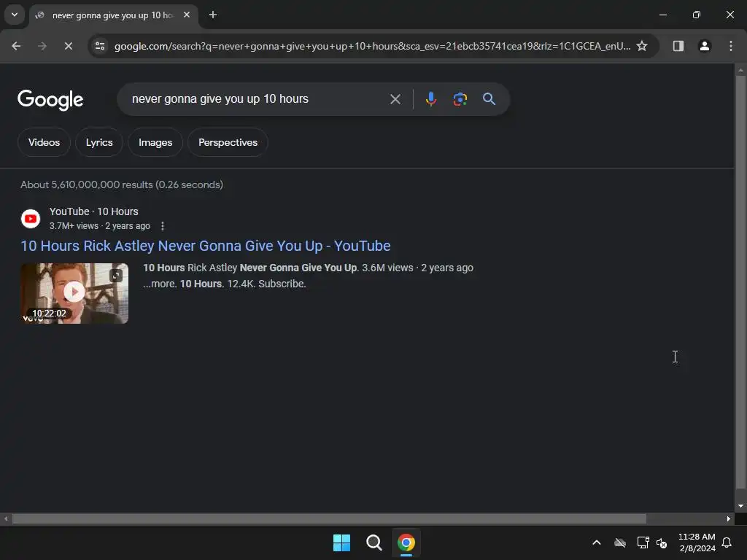Image resolution: width=747 pixels, height=560 pixels.
Task: Search by voice with microphone
Action: tap(430, 99)
